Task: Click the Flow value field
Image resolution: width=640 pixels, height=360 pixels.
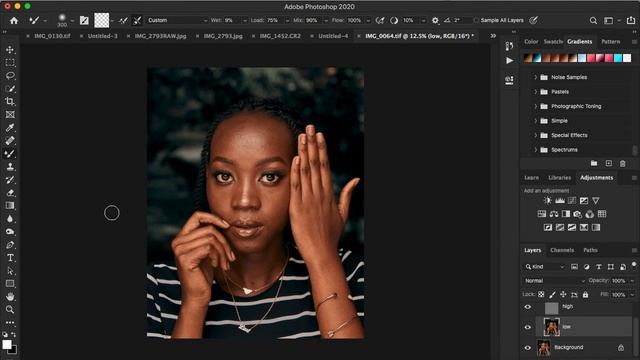Action: tap(354, 20)
